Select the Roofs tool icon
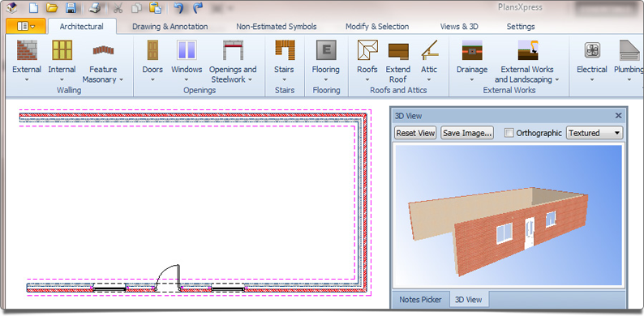 point(367,50)
